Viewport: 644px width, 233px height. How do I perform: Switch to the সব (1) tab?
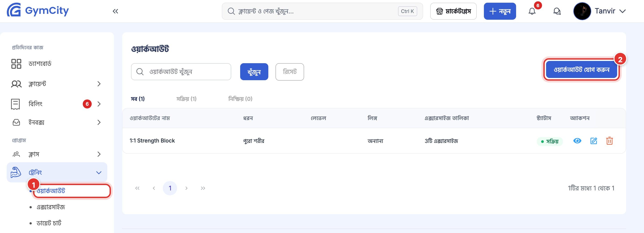point(138,99)
